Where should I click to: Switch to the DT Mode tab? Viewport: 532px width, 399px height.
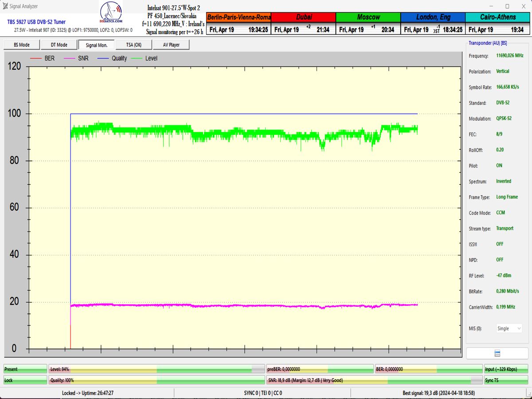(x=59, y=45)
